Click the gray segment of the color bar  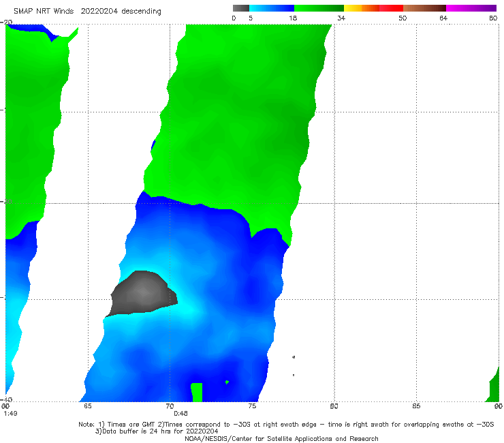pyautogui.click(x=241, y=8)
